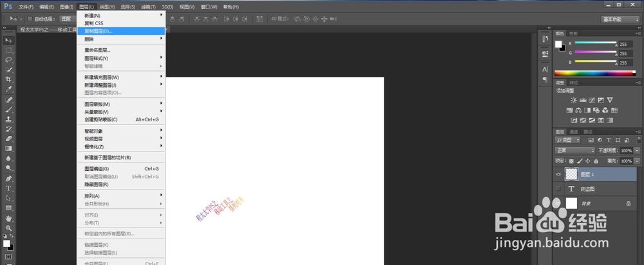Screen dimensions: 644x265
Task: Choose 复制图层(D)... from the Layer menu
Action: pyautogui.click(x=121, y=31)
